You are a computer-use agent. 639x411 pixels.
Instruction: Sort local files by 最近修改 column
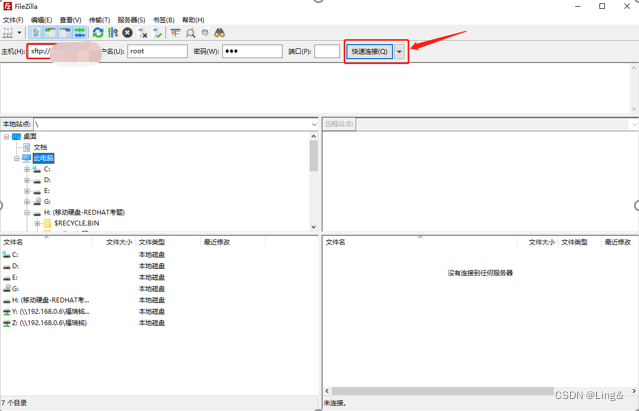pyautogui.click(x=233, y=242)
